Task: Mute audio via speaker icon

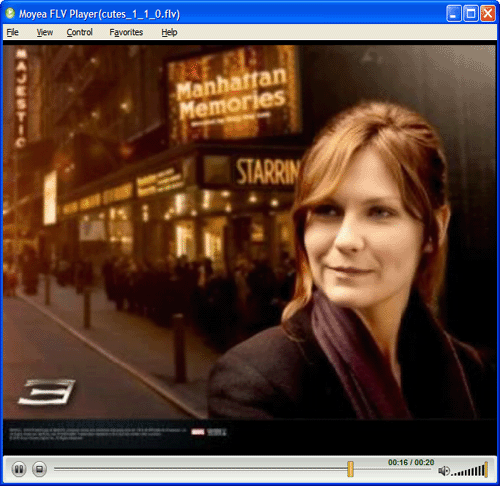Action: pos(444,471)
